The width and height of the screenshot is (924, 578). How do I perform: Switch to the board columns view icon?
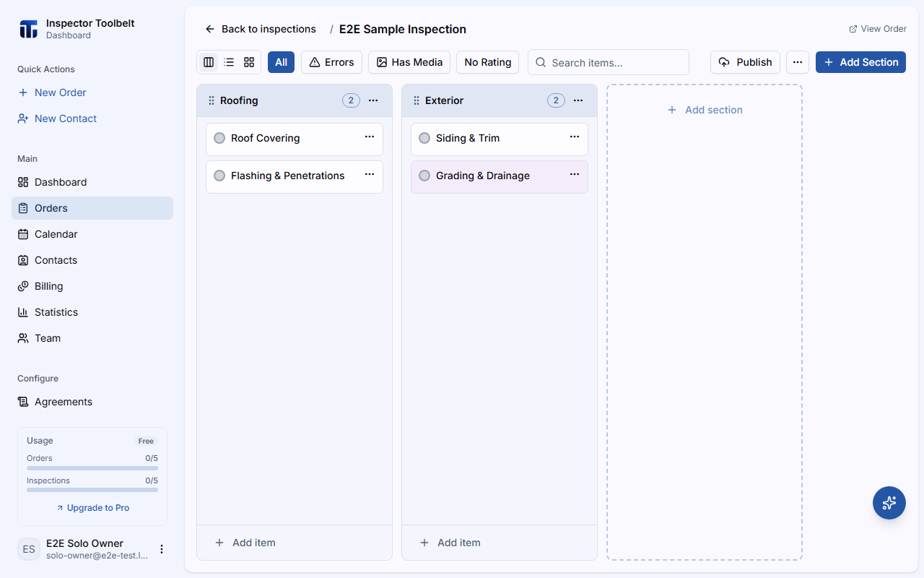click(209, 62)
